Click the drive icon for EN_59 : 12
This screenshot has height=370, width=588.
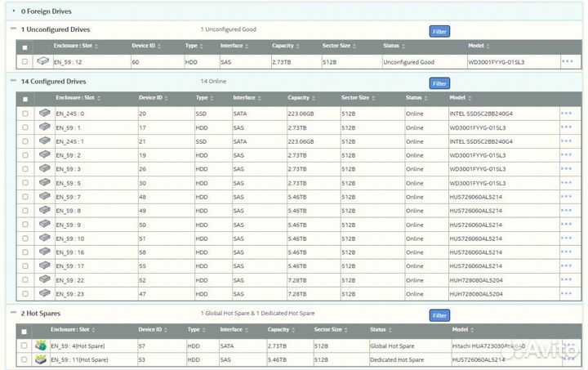[x=42, y=61]
